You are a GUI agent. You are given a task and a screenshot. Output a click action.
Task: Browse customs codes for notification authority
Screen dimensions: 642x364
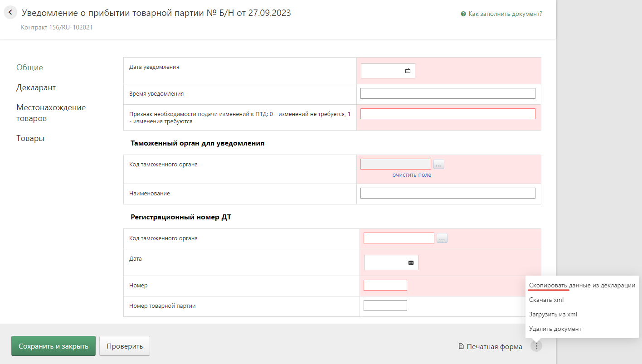439,164
